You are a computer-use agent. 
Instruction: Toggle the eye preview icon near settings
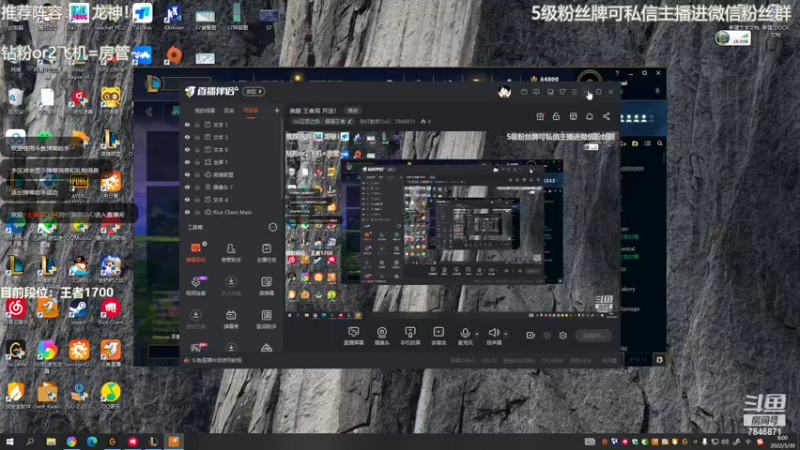coord(547,335)
